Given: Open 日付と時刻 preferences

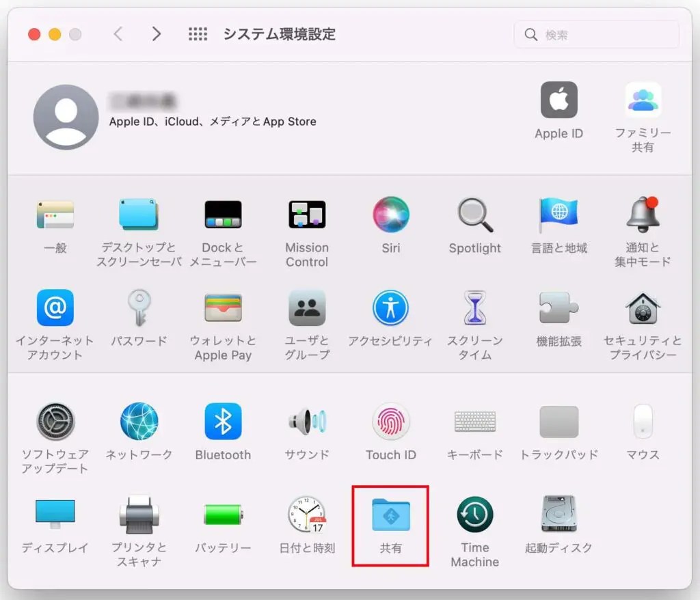Looking at the screenshot, I should [x=307, y=515].
